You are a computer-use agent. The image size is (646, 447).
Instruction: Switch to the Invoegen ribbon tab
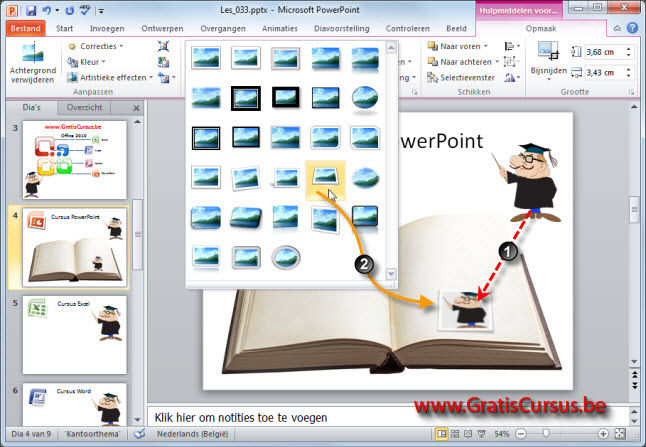[x=107, y=28]
